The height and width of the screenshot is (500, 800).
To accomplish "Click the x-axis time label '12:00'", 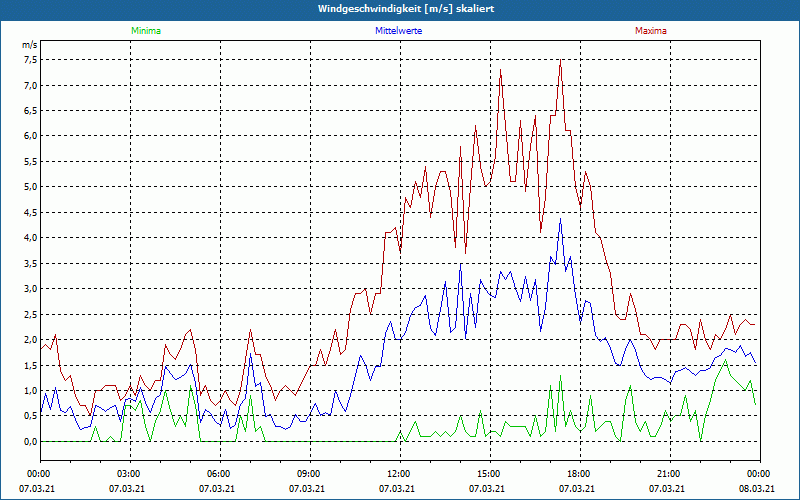I will pos(398,474).
